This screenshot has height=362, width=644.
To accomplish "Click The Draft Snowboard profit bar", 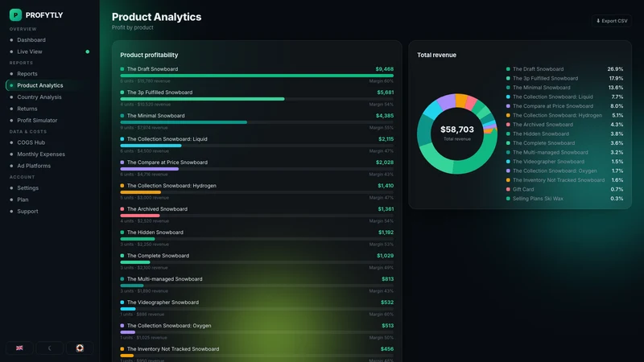I will click(x=257, y=76).
